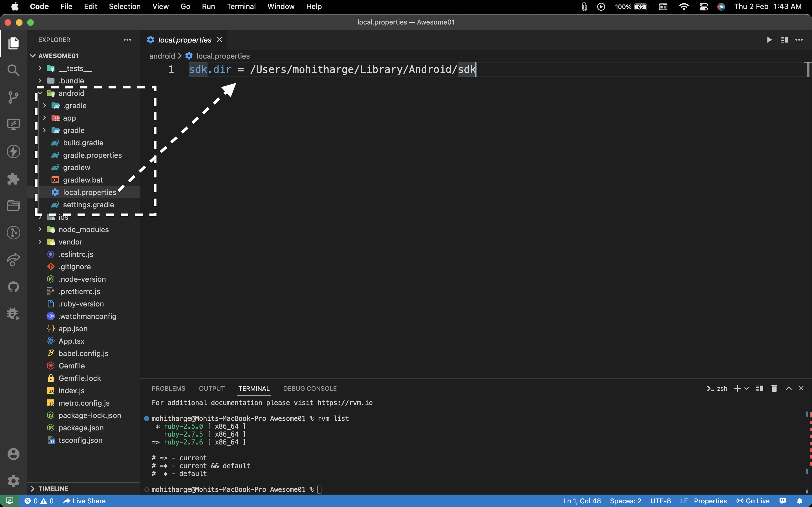Click the Live Share button
Screen dimensions: 812x507
85,501
